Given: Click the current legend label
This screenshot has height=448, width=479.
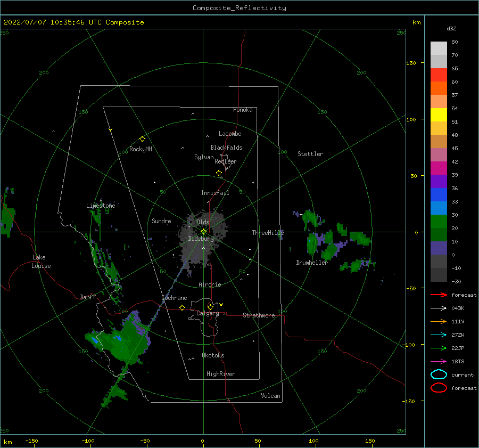Looking at the screenshot, I should [x=462, y=374].
